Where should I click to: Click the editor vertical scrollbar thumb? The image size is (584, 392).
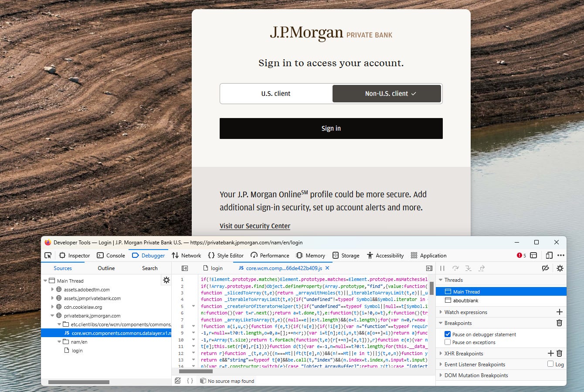click(x=432, y=287)
